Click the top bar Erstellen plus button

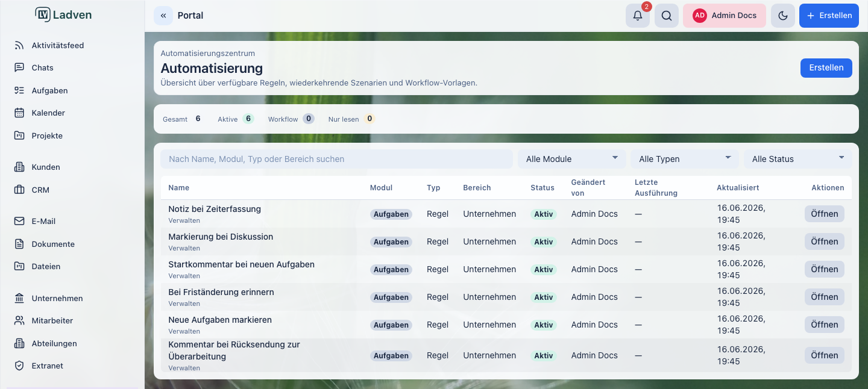pyautogui.click(x=829, y=16)
